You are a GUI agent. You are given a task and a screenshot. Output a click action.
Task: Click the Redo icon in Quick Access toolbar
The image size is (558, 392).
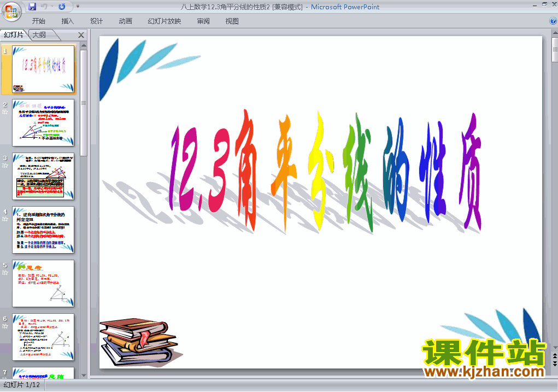(x=62, y=7)
